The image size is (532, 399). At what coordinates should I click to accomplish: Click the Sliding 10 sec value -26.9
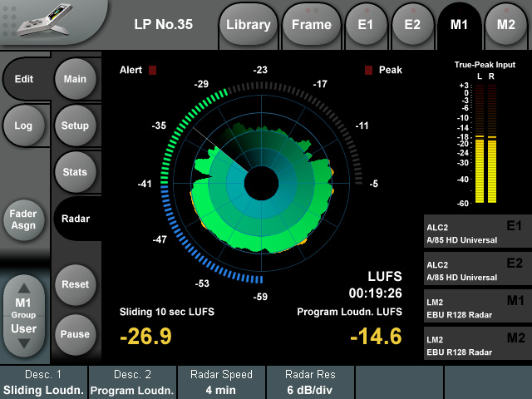(146, 336)
